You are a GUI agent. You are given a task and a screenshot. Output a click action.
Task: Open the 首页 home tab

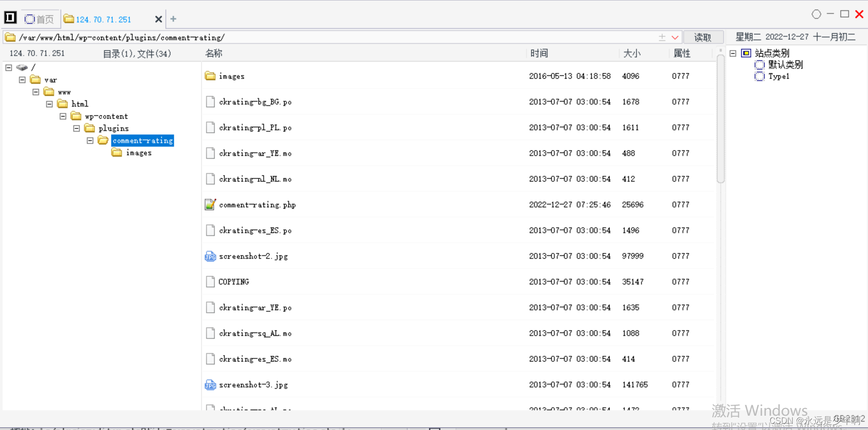[40, 19]
